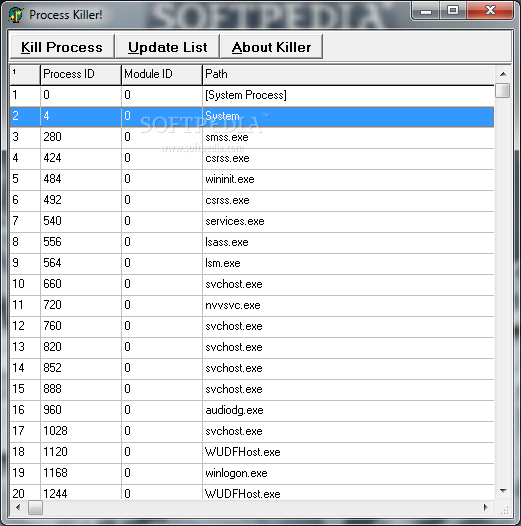Click the vertical scrollbar up arrow
The image size is (521, 526).
(503, 74)
